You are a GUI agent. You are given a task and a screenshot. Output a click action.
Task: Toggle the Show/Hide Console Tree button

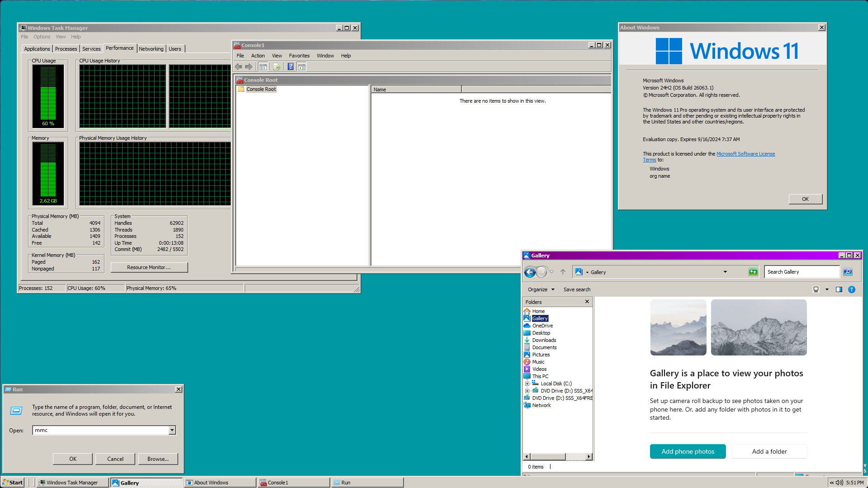(x=263, y=67)
